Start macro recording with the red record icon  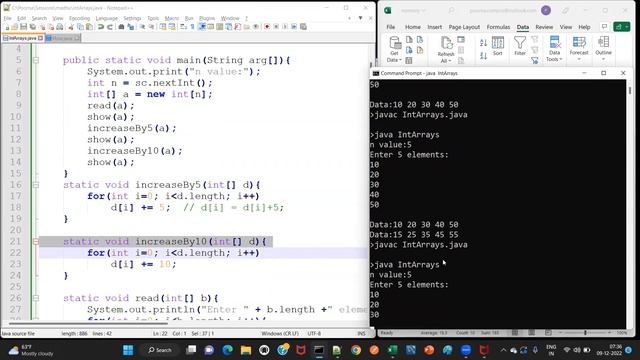click(267, 27)
